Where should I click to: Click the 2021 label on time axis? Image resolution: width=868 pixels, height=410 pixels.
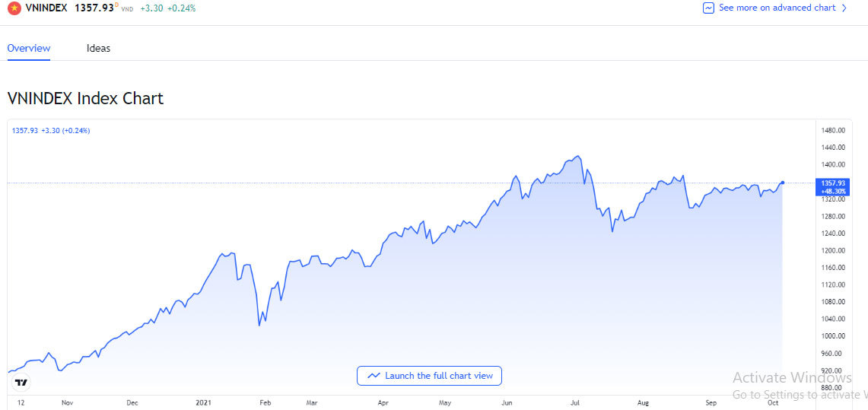[203, 402]
